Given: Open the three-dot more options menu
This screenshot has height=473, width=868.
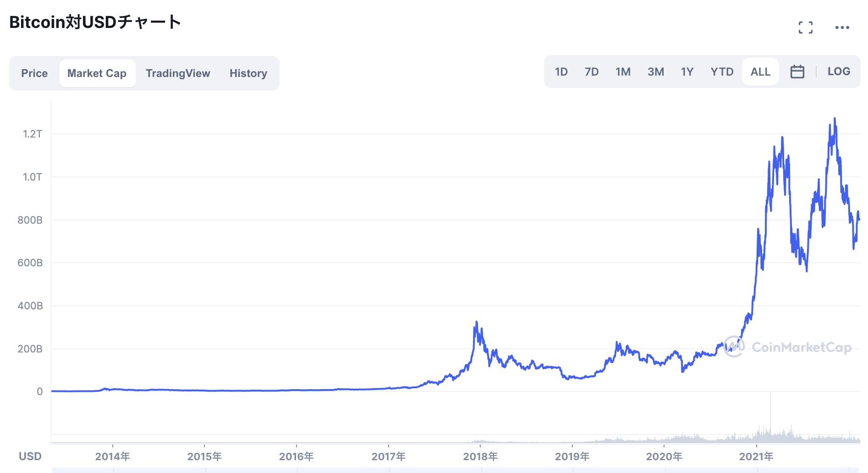Looking at the screenshot, I should (x=842, y=27).
